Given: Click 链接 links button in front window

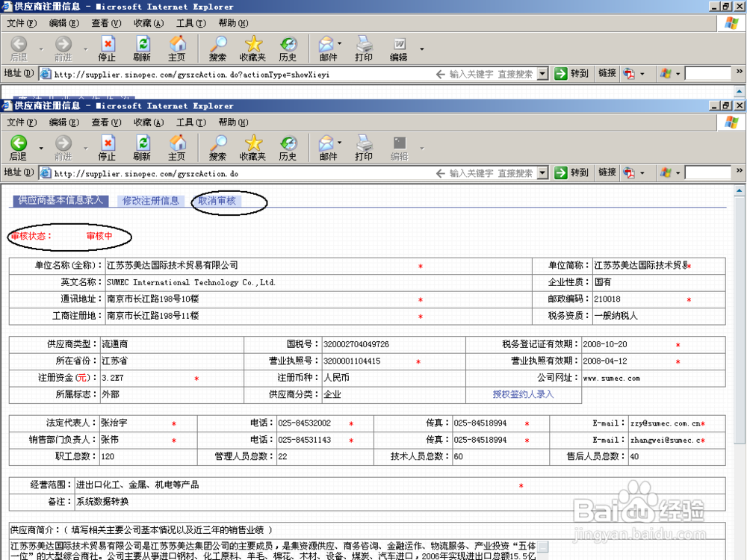Looking at the screenshot, I should tap(607, 172).
